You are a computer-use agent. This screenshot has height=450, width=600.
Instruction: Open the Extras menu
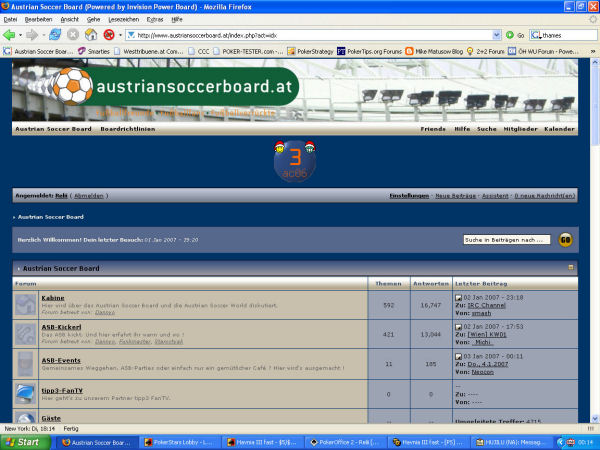pyautogui.click(x=155, y=19)
